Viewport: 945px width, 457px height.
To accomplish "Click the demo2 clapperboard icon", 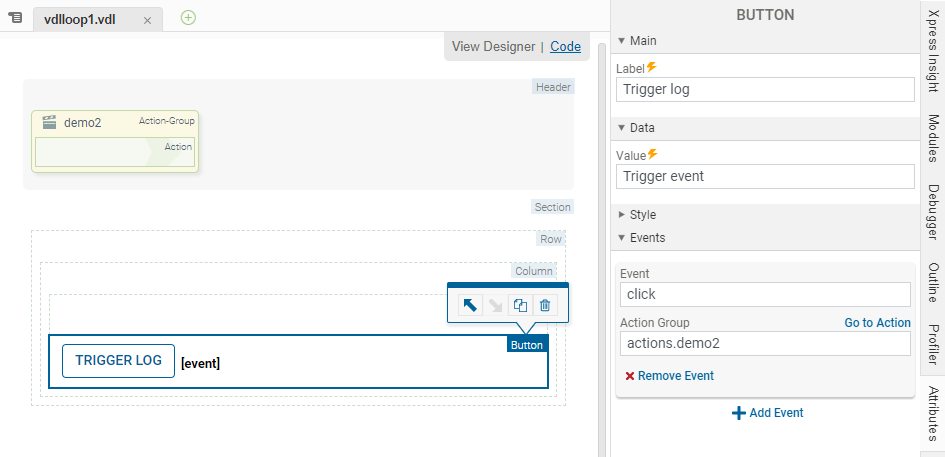I will coord(48,123).
